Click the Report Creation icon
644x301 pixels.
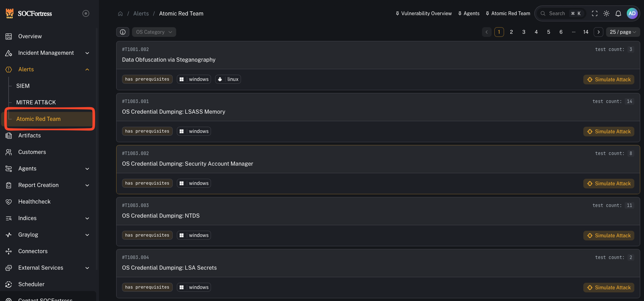click(x=9, y=185)
